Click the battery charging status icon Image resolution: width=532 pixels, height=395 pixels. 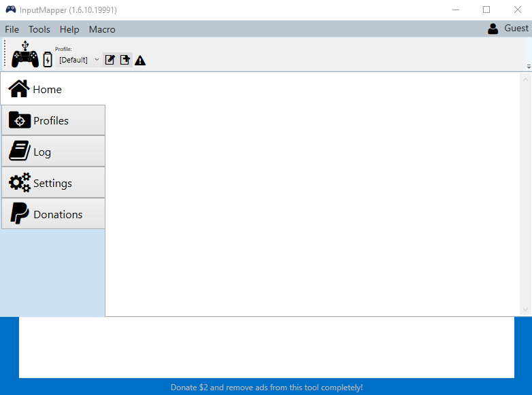[48, 59]
